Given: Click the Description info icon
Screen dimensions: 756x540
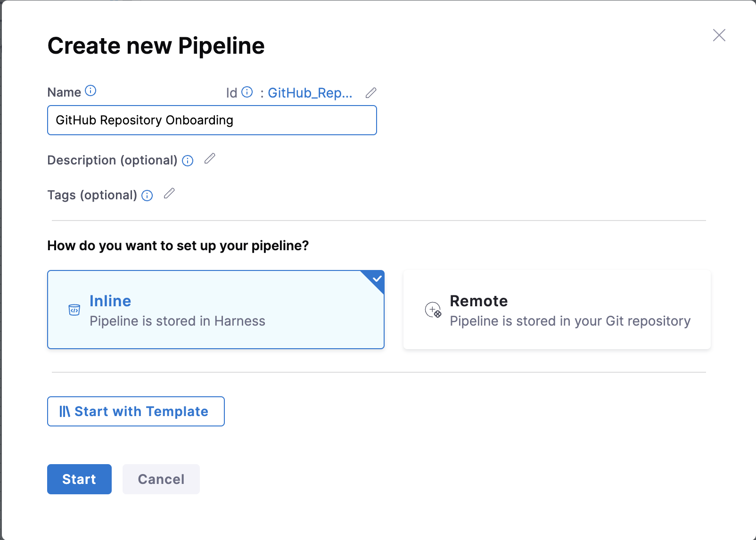Looking at the screenshot, I should [x=188, y=161].
